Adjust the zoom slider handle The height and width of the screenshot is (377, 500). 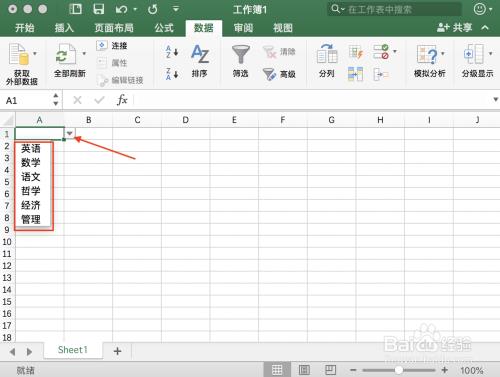399,370
